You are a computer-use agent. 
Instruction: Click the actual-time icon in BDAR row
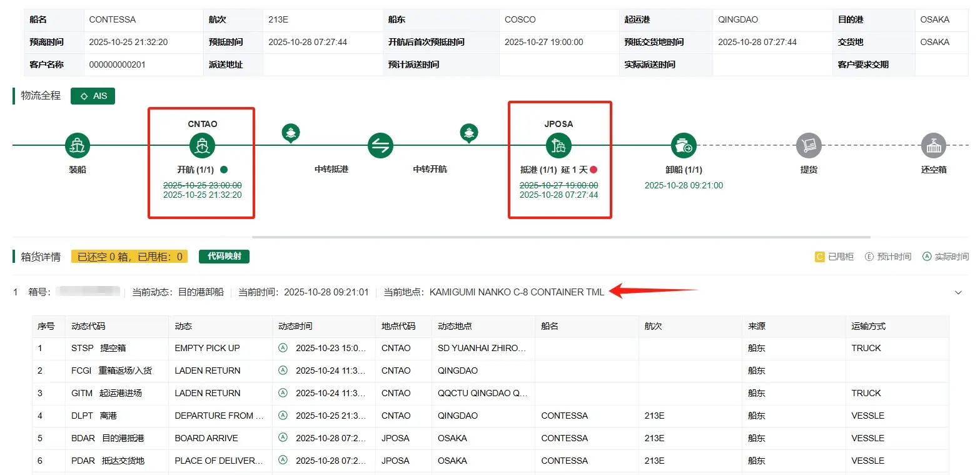[283, 438]
